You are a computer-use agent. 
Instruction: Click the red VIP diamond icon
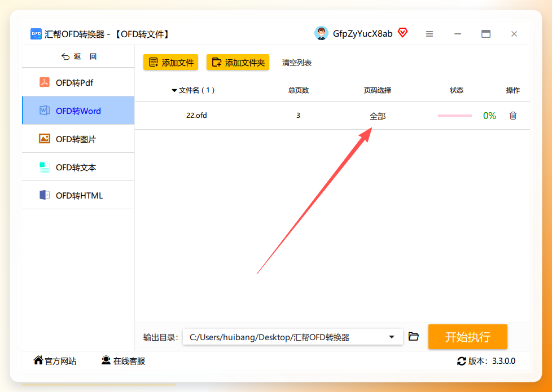pyautogui.click(x=403, y=33)
